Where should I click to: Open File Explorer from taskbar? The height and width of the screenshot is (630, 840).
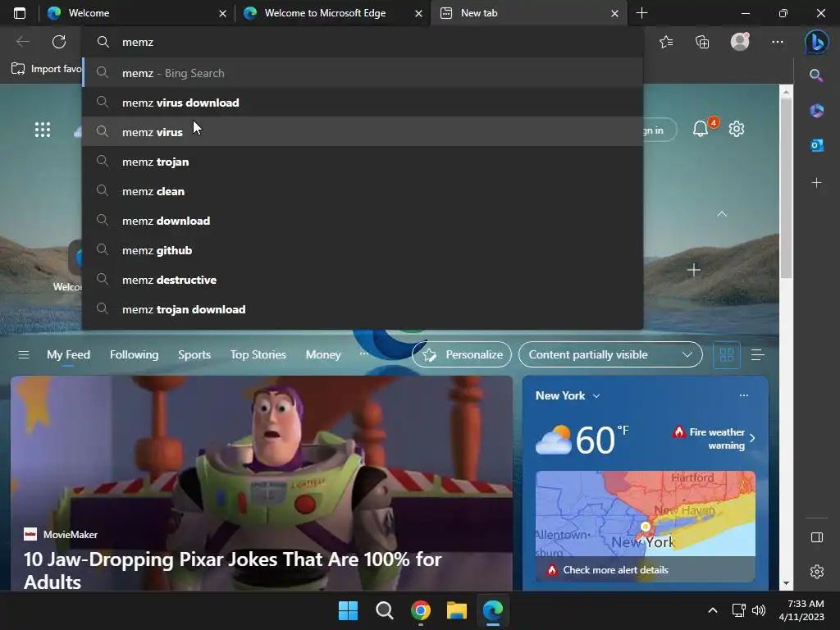point(456,610)
